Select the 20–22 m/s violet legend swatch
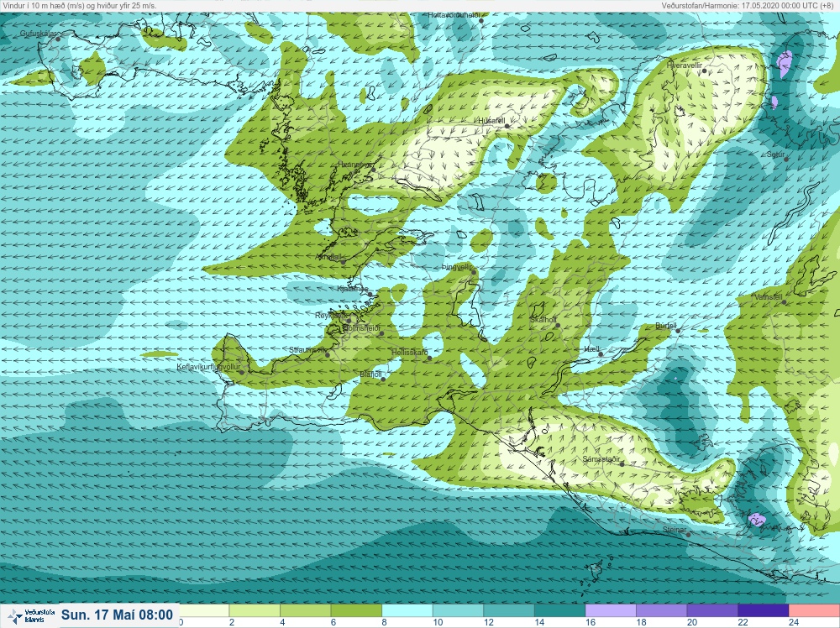The height and width of the screenshot is (628, 840). click(712, 610)
